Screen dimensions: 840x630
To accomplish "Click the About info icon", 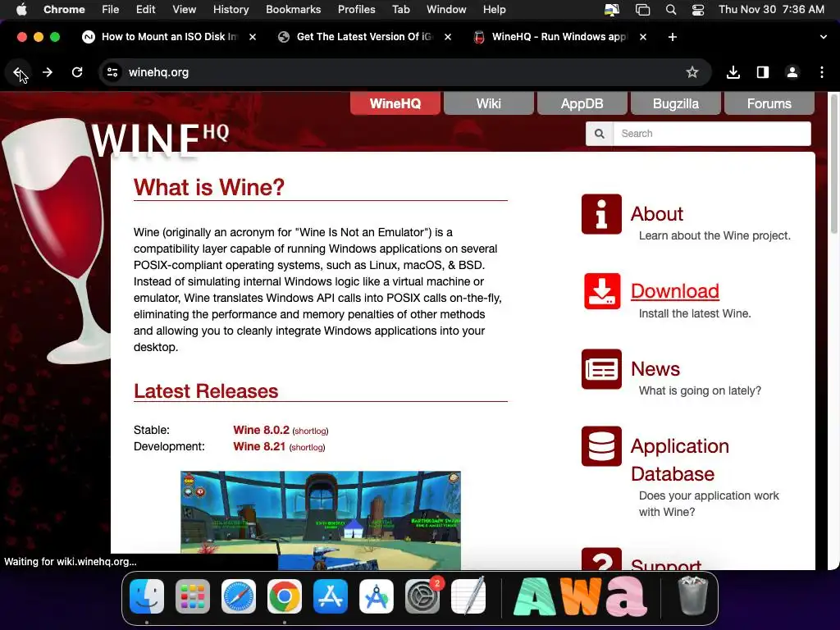I will (601, 214).
